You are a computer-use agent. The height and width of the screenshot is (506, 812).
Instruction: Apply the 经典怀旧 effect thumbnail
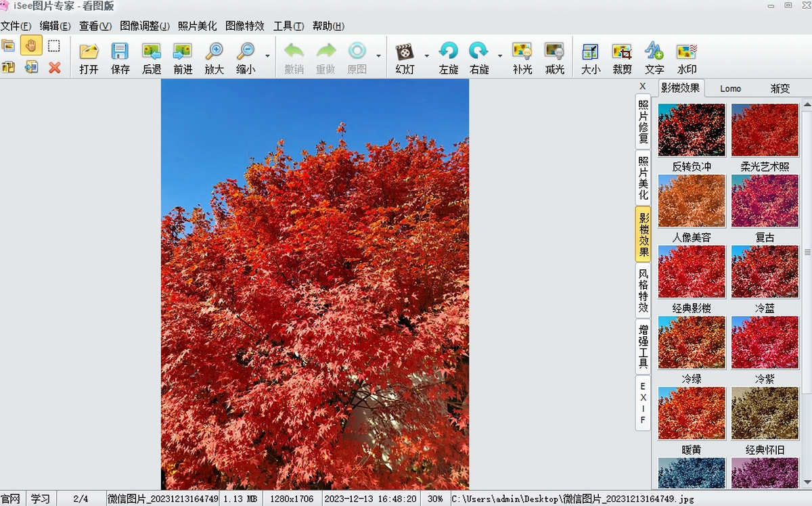point(765,413)
